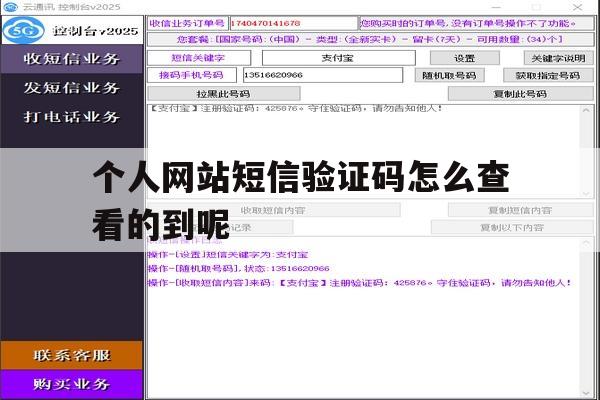
Task: Open the 收短信业务 sidebar section
Action: (72, 59)
